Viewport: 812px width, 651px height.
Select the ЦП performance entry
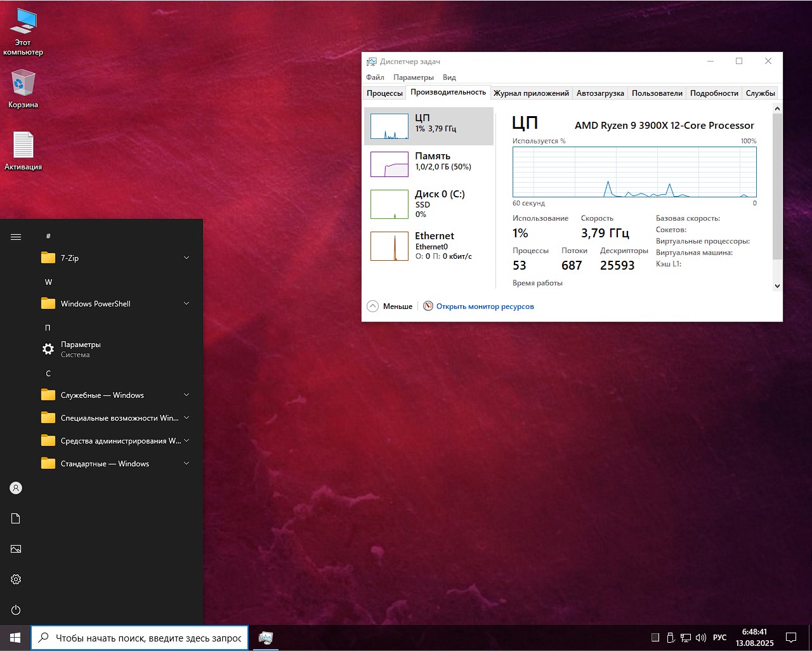pos(429,126)
